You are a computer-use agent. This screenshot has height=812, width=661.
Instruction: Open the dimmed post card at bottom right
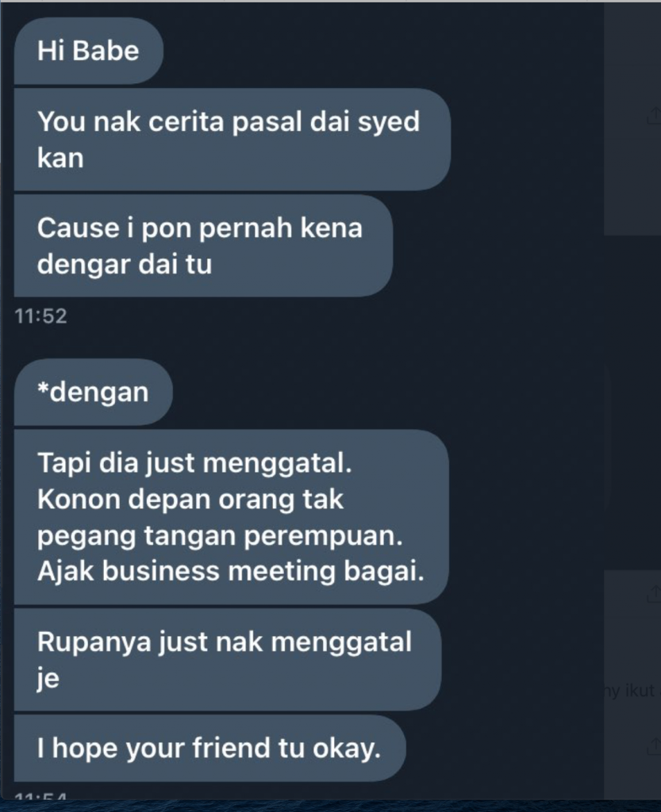click(632, 684)
